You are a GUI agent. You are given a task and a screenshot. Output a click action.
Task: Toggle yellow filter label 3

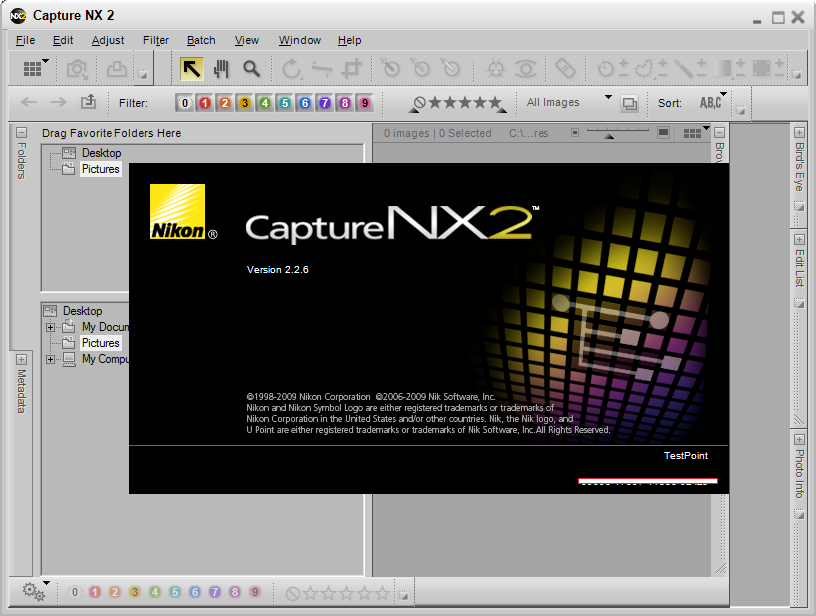click(x=245, y=103)
